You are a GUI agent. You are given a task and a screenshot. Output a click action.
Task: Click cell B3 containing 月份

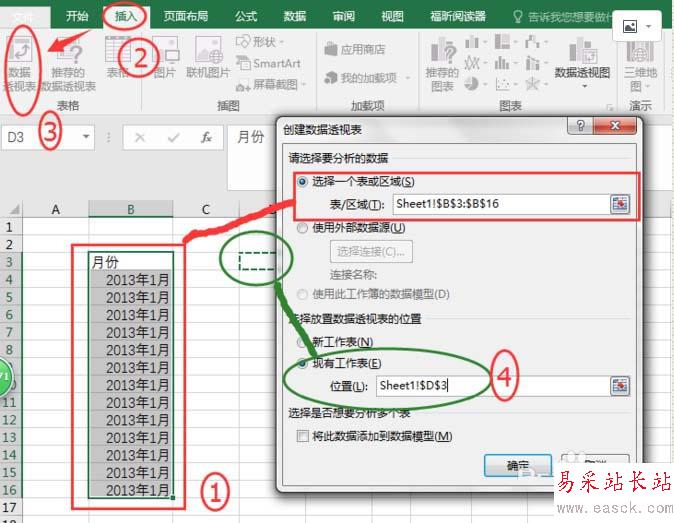131,262
